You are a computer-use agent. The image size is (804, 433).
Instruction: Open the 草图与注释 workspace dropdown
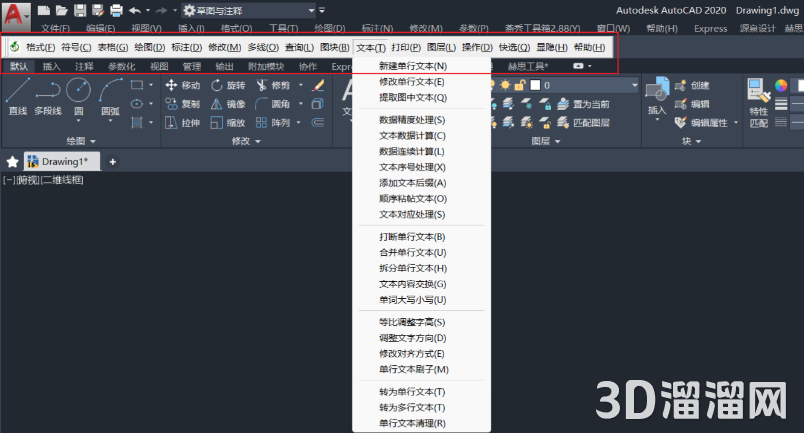pos(249,10)
